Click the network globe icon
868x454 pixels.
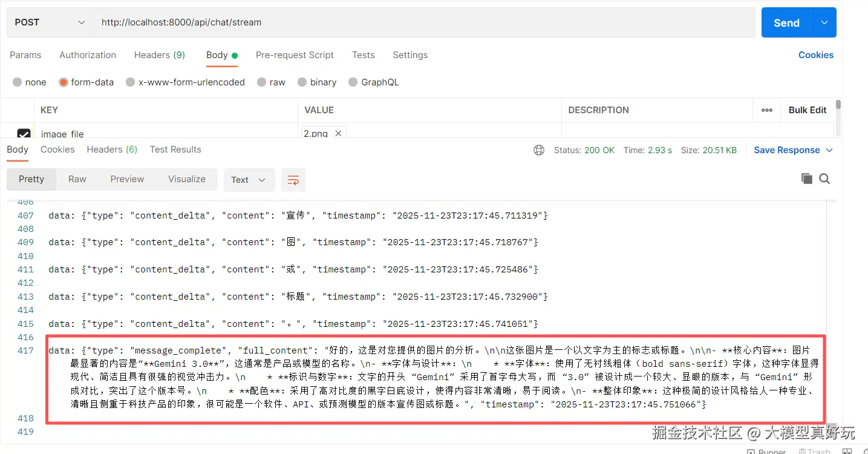pyautogui.click(x=539, y=150)
